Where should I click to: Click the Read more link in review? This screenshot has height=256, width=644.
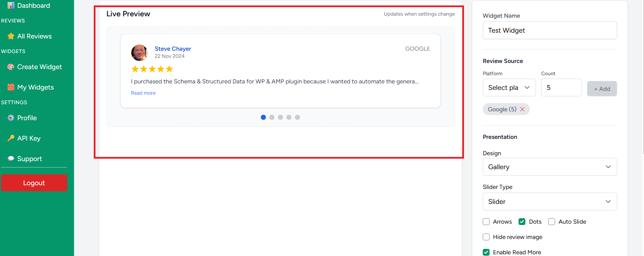[x=143, y=93]
